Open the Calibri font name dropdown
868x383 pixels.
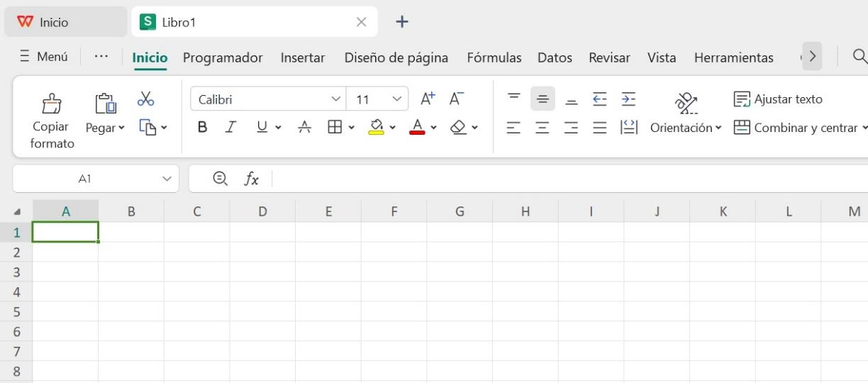336,99
